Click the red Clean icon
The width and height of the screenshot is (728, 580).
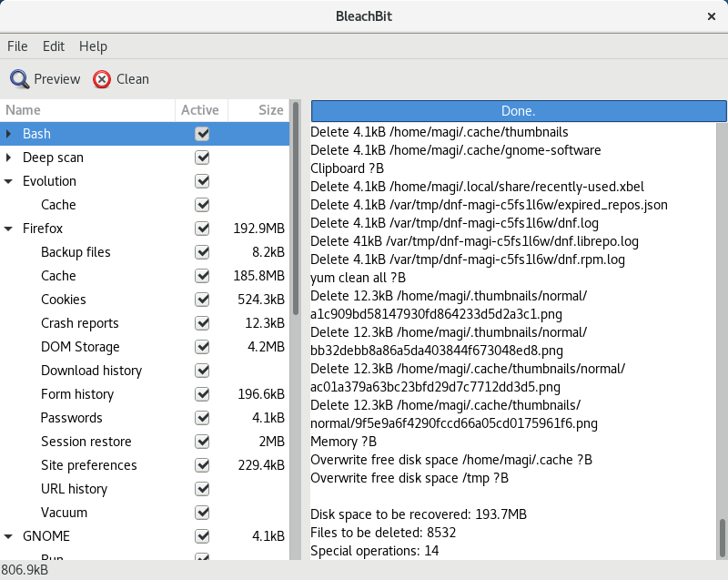(x=102, y=79)
